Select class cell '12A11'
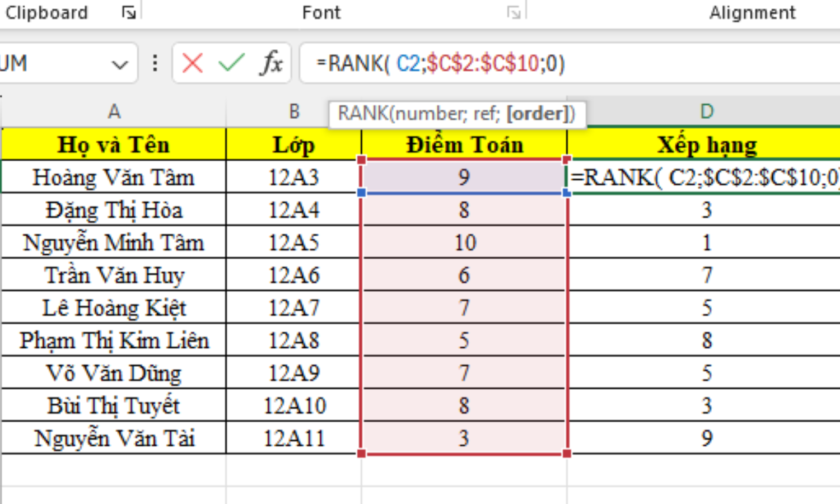The image size is (840, 504). click(294, 437)
